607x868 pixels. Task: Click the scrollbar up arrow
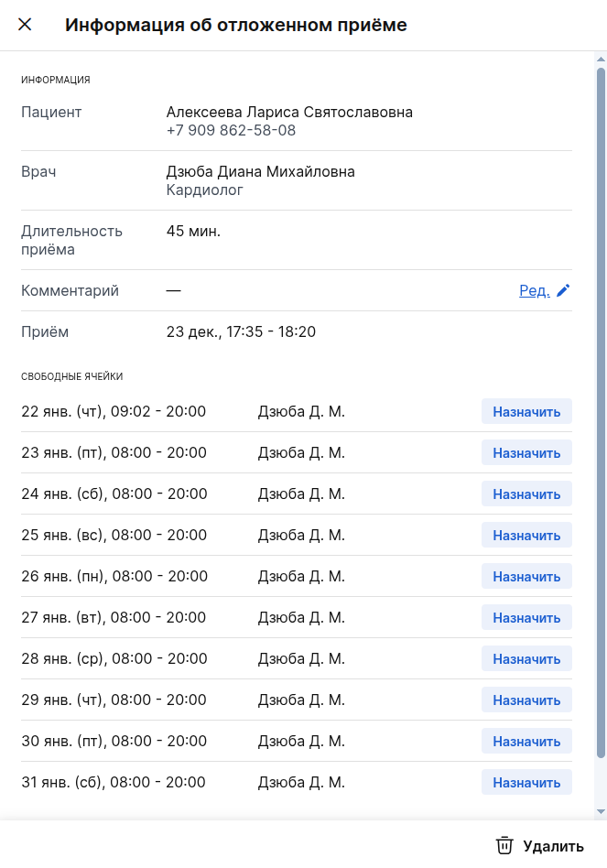602,59
